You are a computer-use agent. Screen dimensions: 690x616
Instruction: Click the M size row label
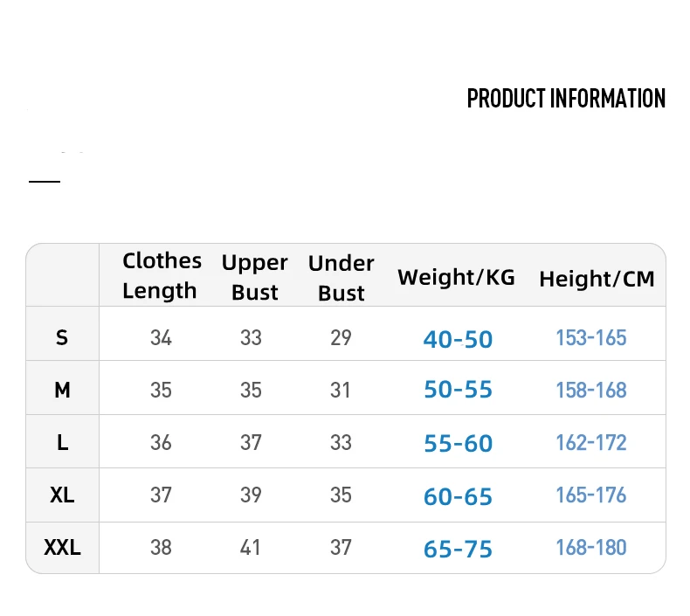click(x=62, y=391)
